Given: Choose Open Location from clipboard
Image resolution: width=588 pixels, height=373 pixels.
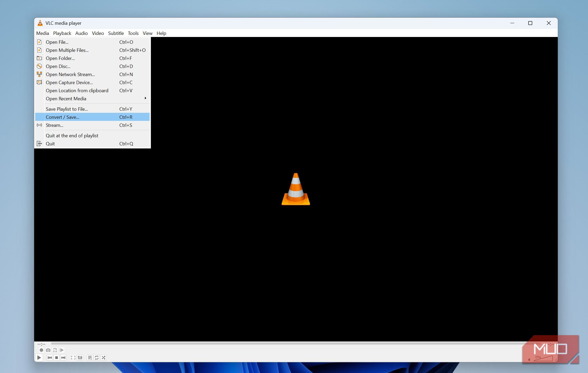Looking at the screenshot, I should pos(92,90).
